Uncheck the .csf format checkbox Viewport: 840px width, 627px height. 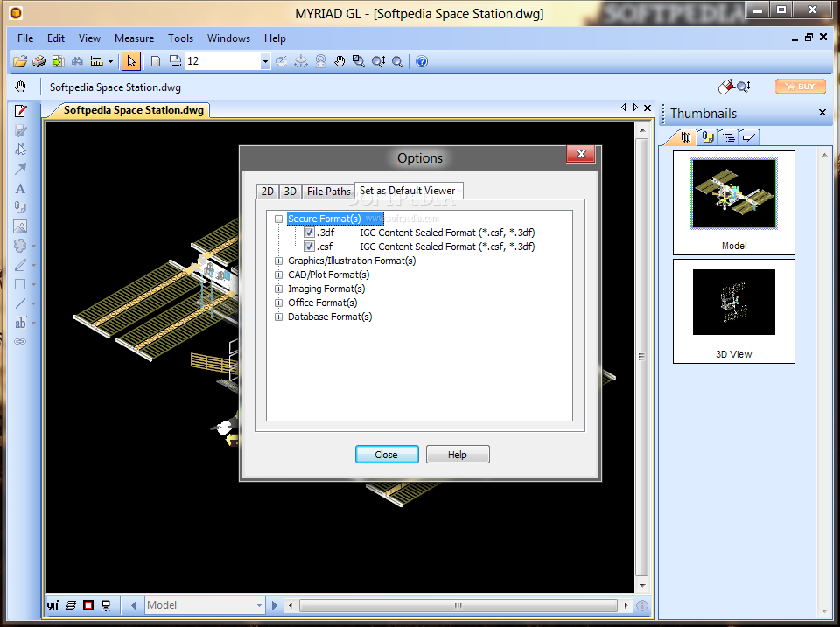[x=309, y=247]
